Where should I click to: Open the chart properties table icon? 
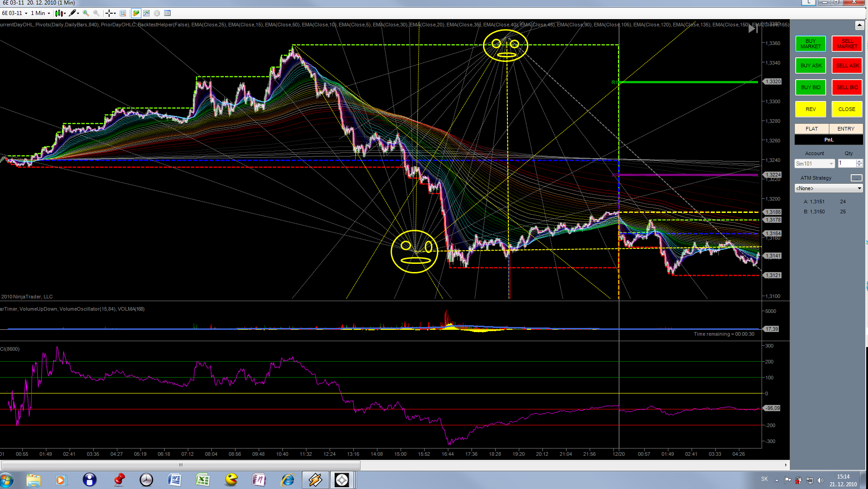point(167,13)
